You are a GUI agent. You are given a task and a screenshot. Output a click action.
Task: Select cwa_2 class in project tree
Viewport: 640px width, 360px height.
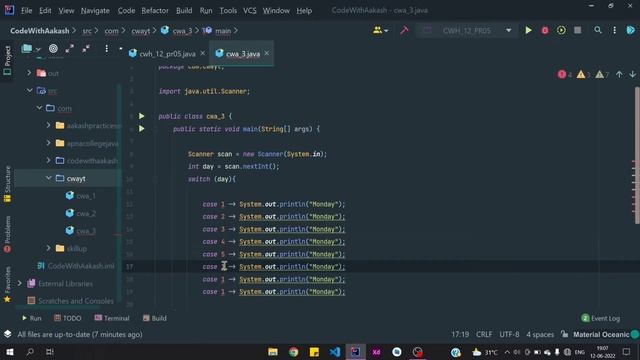pyautogui.click(x=81, y=213)
